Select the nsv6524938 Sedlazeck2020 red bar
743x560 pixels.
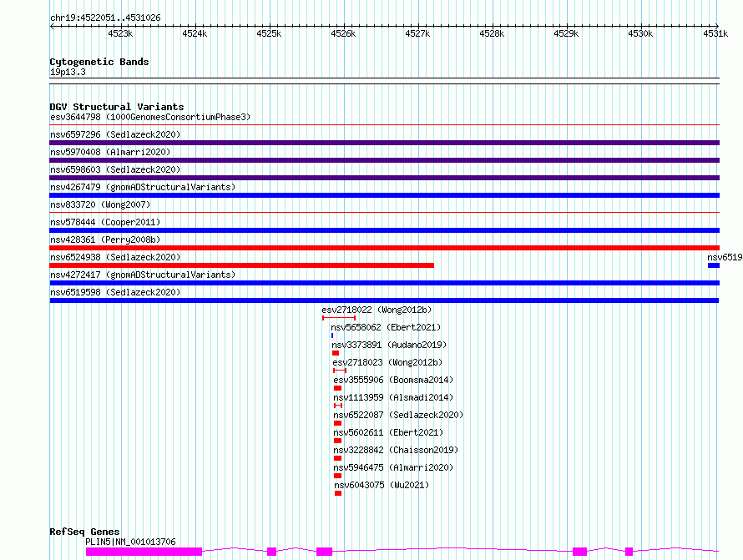(241, 265)
